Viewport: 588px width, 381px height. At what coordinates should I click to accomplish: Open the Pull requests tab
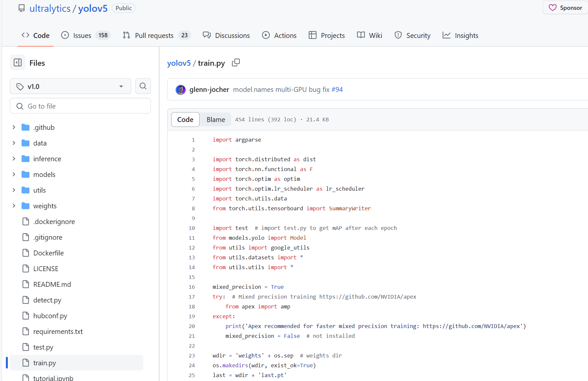(156, 35)
